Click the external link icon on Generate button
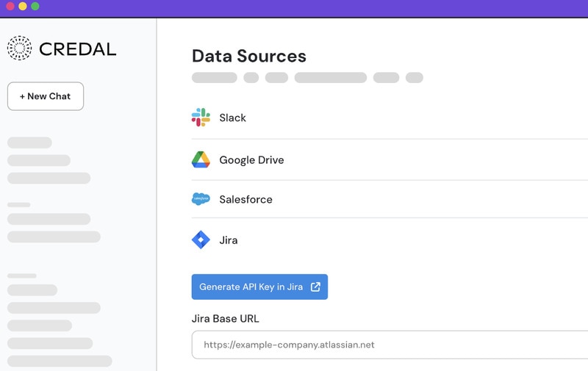This screenshot has width=588, height=371. point(315,287)
